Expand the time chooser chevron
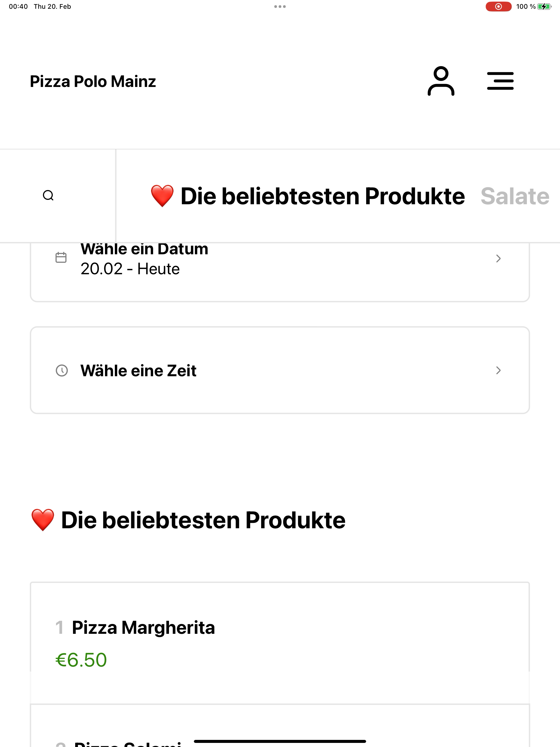 498,370
